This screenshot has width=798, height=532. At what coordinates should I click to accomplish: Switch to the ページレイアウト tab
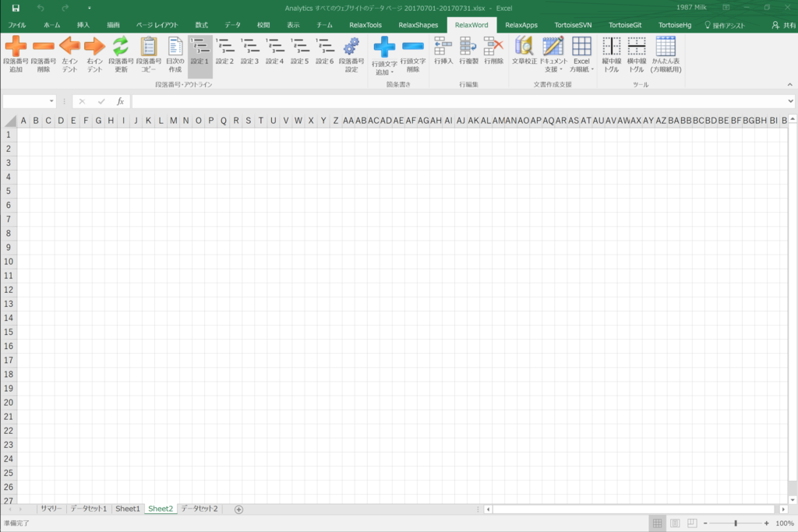[157, 25]
